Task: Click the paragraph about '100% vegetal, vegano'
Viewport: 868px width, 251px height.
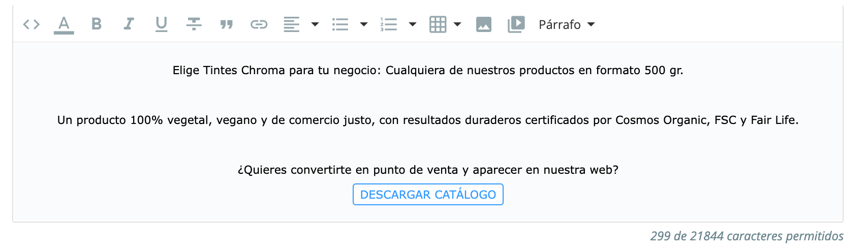Action: [x=428, y=120]
